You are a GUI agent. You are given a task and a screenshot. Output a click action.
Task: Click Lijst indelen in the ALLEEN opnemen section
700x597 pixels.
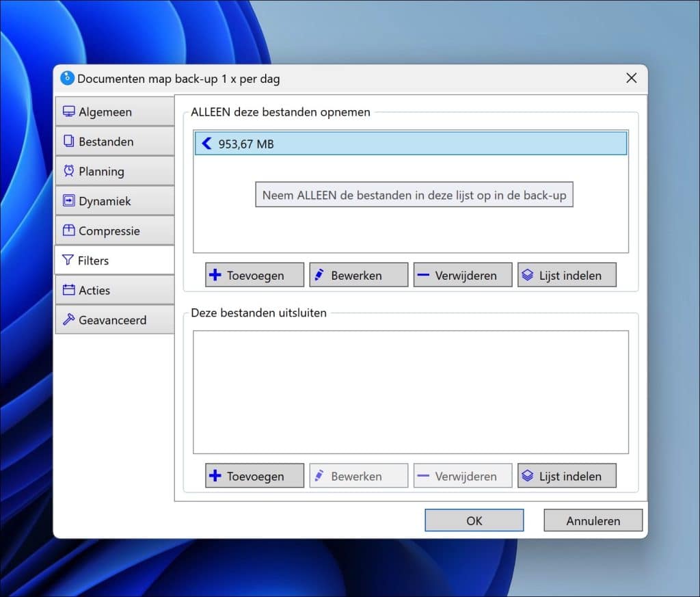tap(567, 275)
